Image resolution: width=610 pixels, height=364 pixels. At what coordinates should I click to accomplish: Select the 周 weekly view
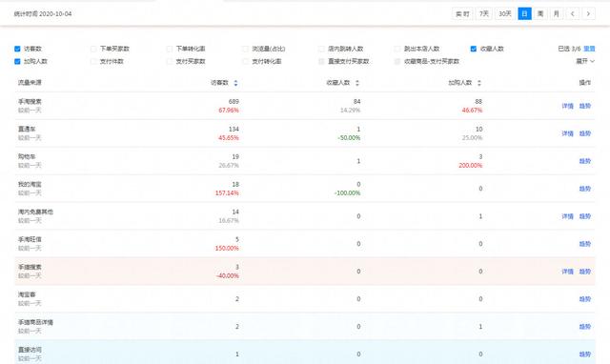[540, 14]
